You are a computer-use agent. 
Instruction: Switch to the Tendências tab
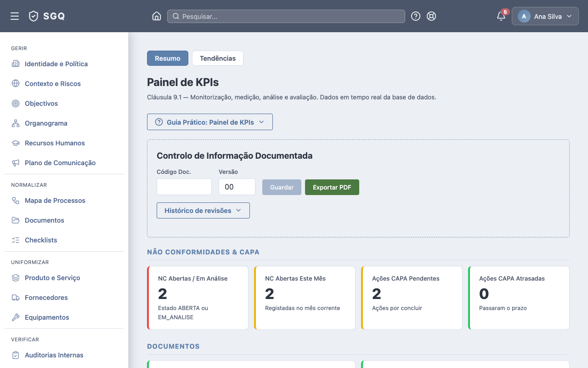pyautogui.click(x=218, y=58)
